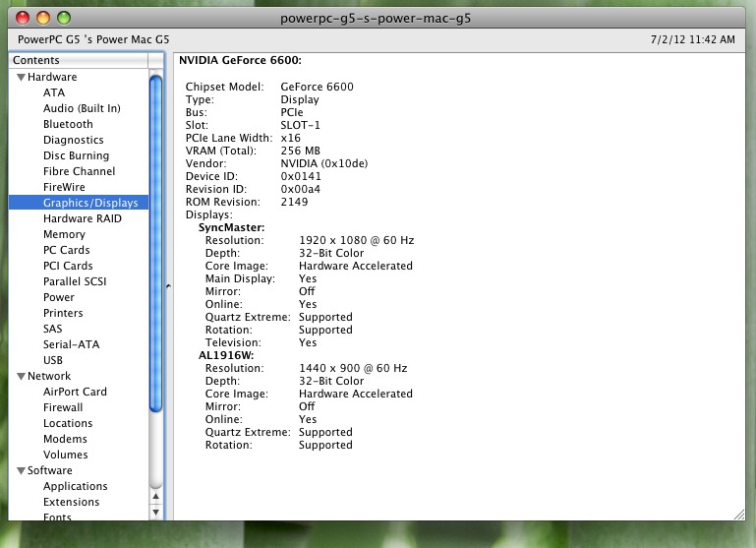Select Firewall under Network

click(63, 407)
